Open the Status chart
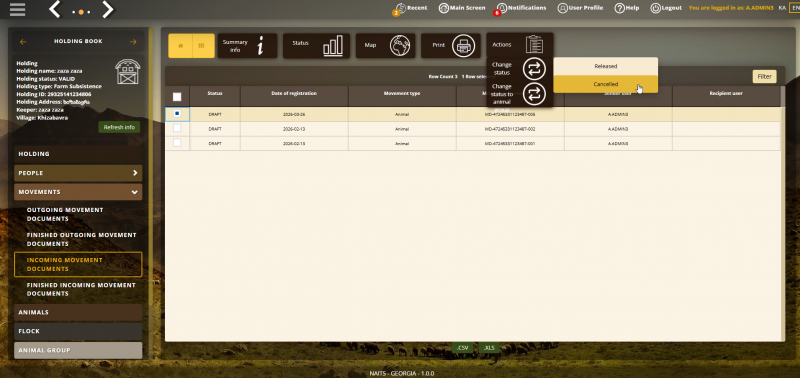 (316, 45)
